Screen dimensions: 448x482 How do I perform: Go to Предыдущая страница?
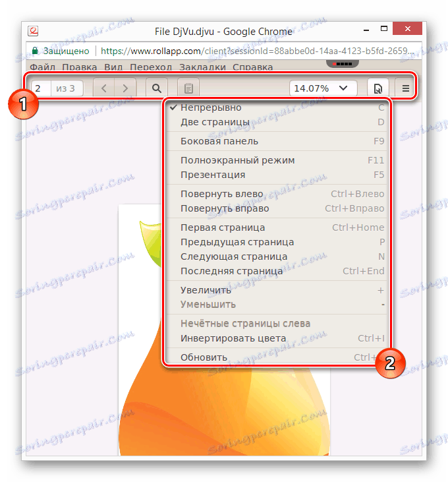pos(276,242)
